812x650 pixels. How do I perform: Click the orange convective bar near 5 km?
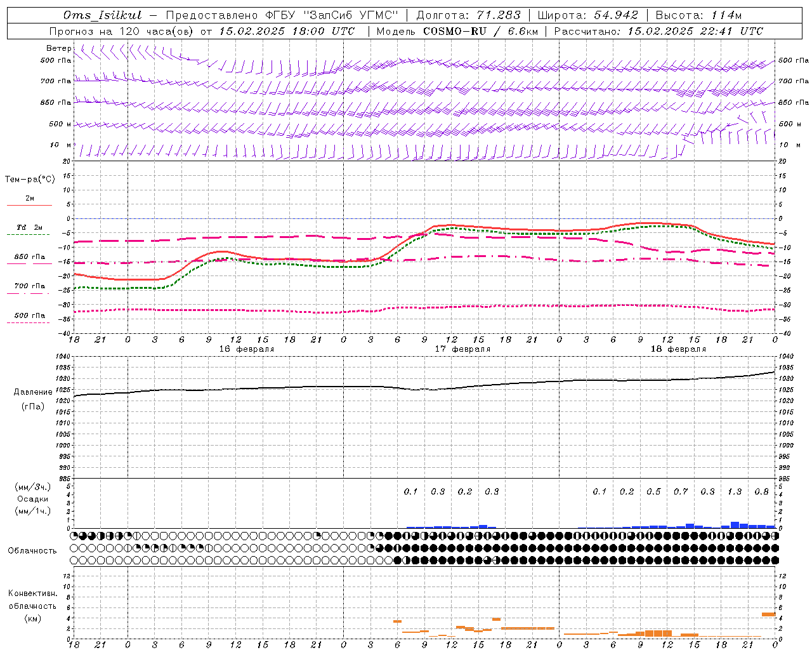[769, 614]
